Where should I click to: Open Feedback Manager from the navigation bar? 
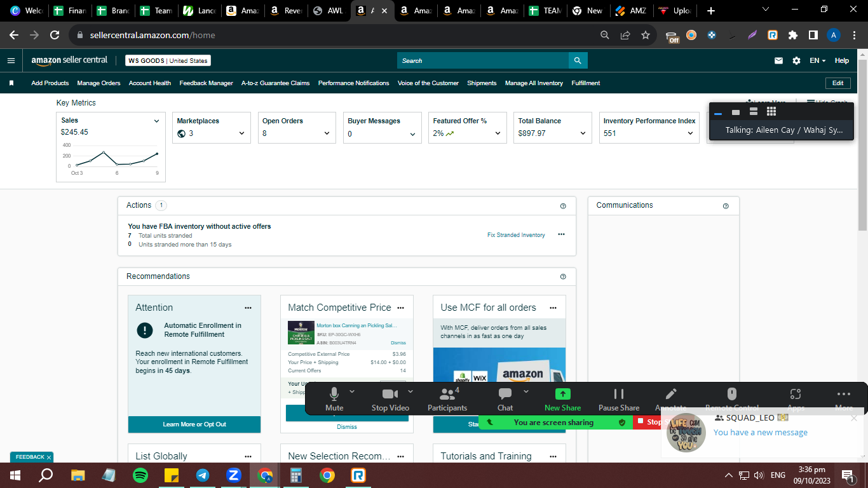tap(206, 83)
